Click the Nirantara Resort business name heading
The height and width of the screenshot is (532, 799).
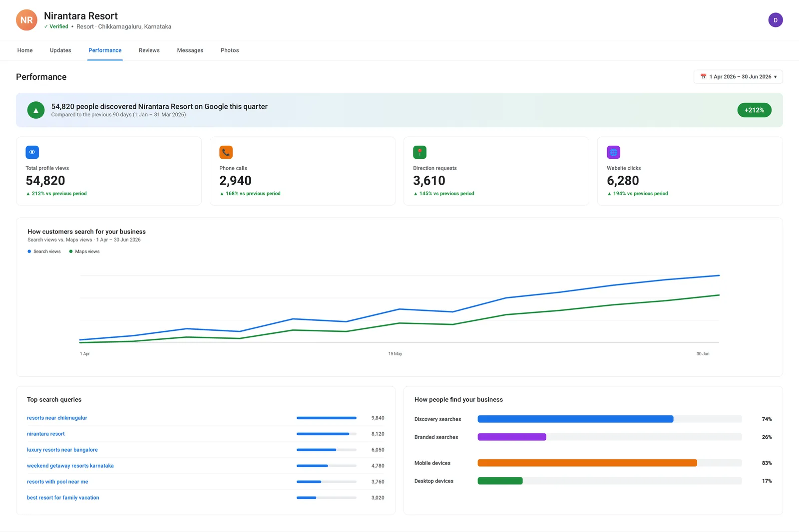pyautogui.click(x=81, y=16)
